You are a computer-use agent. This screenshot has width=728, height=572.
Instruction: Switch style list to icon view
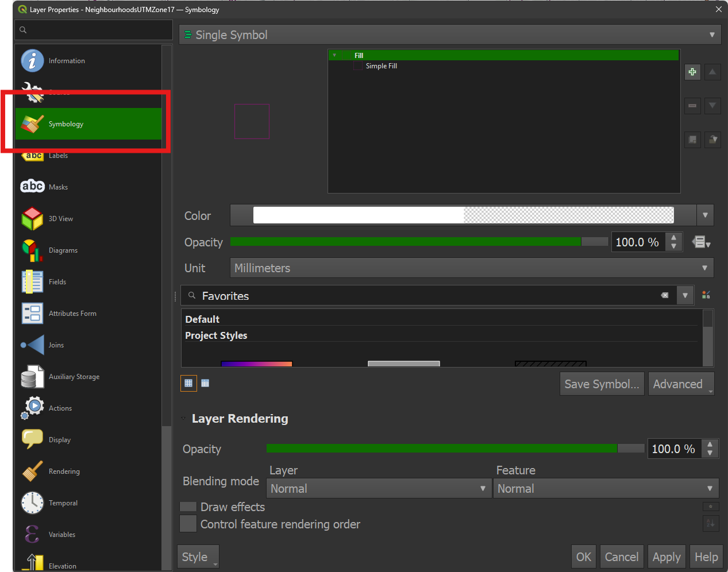[x=188, y=383]
